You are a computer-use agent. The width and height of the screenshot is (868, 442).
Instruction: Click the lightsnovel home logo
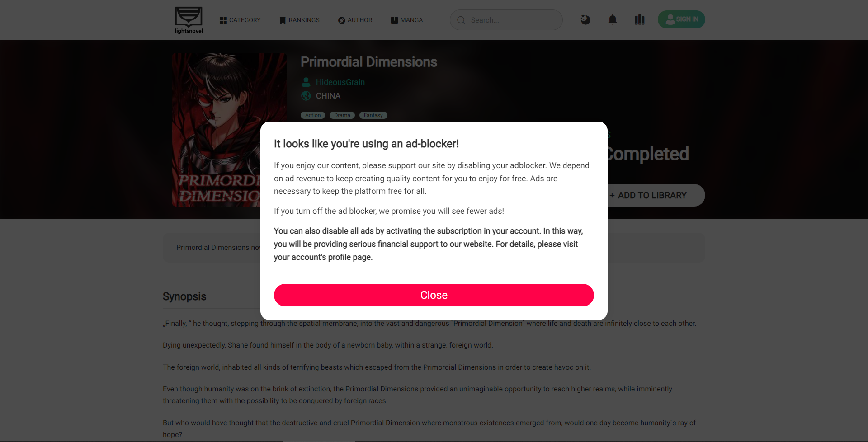click(188, 20)
